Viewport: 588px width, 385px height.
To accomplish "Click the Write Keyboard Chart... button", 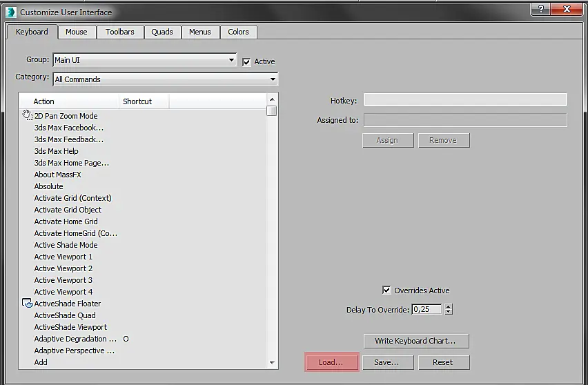I will pyautogui.click(x=416, y=341).
